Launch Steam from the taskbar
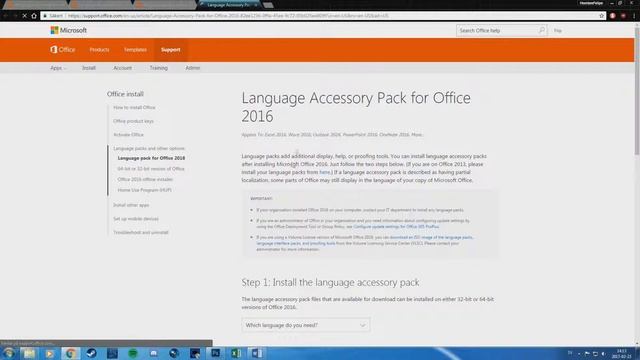The height and width of the screenshot is (360, 640). 91,353
